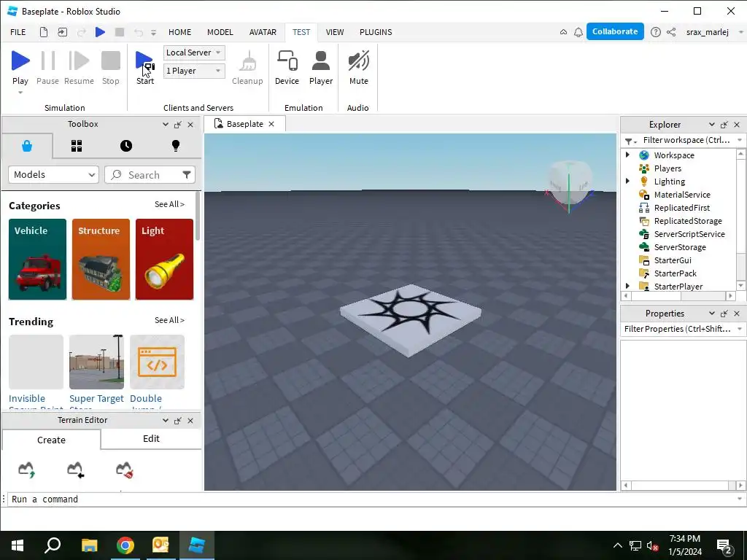This screenshot has width=747, height=560.
Task: Click See All next to Categories
Action: pyautogui.click(x=169, y=204)
